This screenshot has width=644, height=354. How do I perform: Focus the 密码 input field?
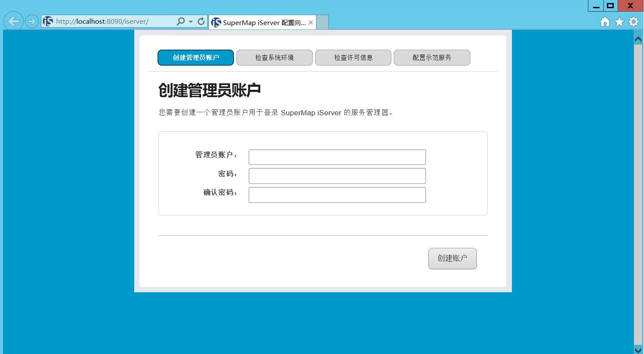point(337,176)
